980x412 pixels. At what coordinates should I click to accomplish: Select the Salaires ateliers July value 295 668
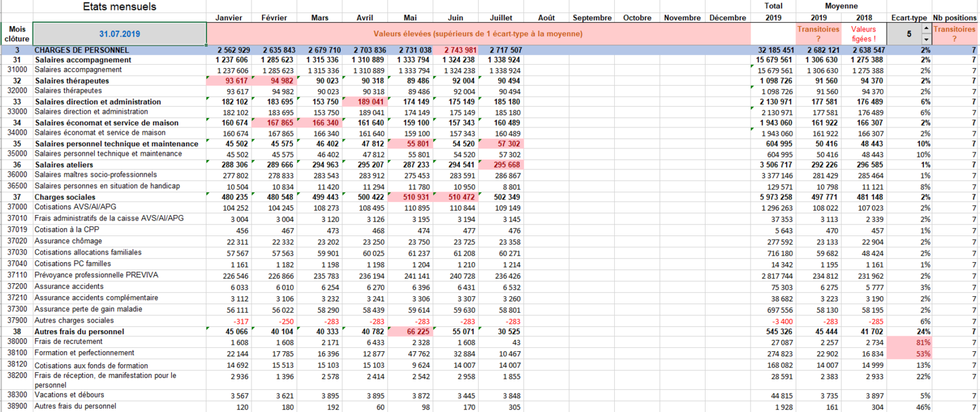click(x=500, y=165)
